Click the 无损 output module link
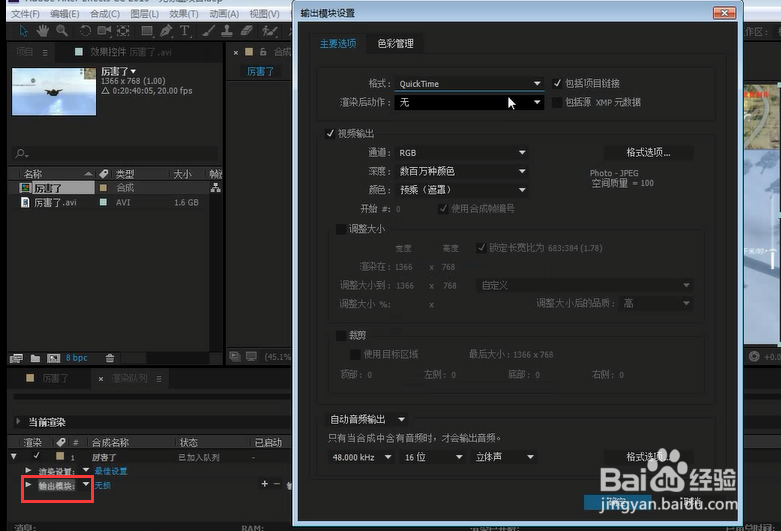Image resolution: width=781 pixels, height=531 pixels. point(103,485)
